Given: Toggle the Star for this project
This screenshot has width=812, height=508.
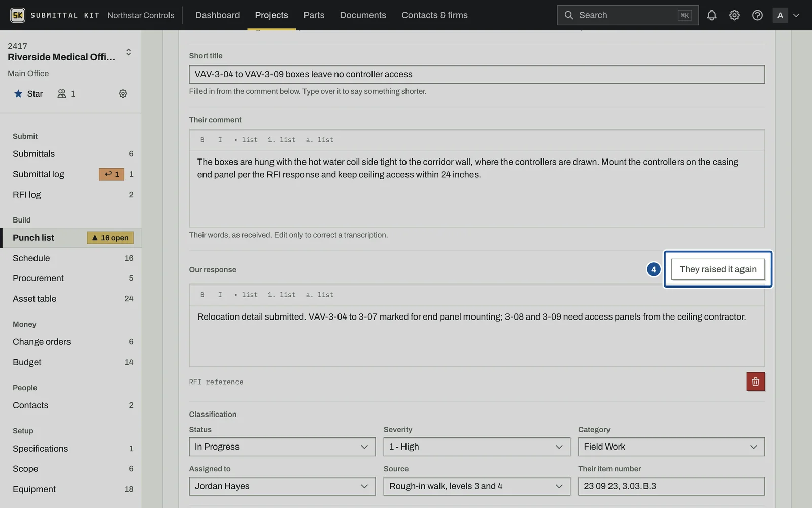Looking at the screenshot, I should click(x=28, y=93).
